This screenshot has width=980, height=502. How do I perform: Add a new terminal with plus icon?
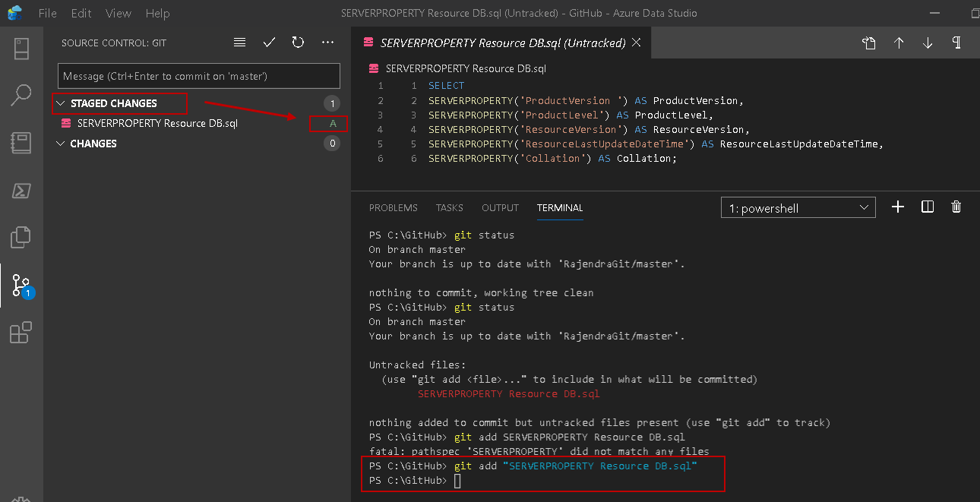(898, 207)
